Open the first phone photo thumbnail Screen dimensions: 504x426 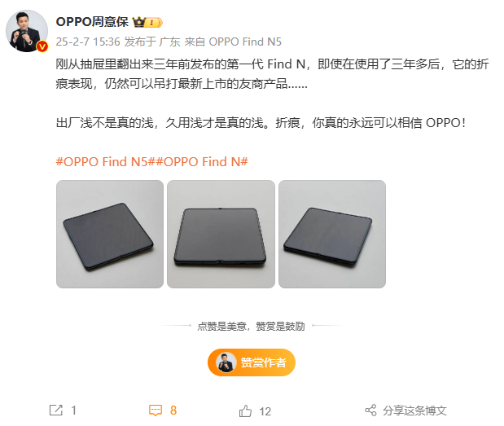[110, 234]
